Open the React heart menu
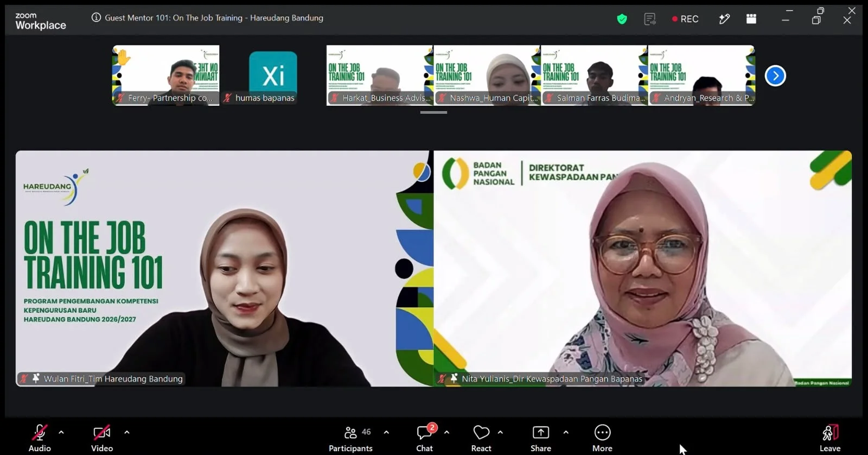This screenshot has height=455, width=868. point(481,438)
